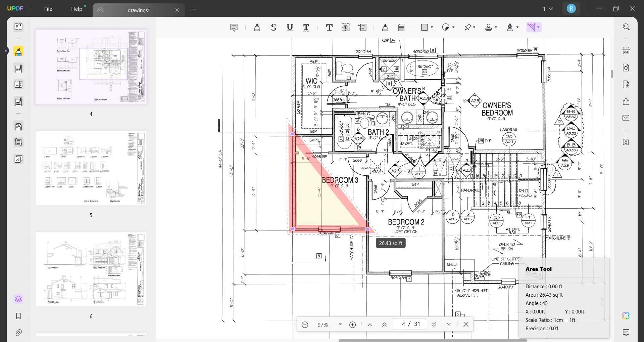
Task: Switch to the drawings* tab
Action: coord(138,10)
